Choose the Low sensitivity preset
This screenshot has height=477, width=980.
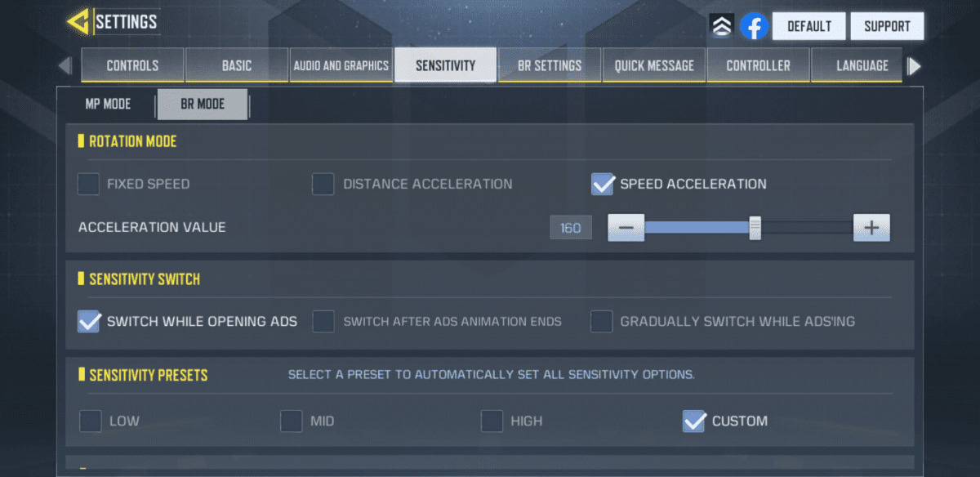[x=91, y=421]
